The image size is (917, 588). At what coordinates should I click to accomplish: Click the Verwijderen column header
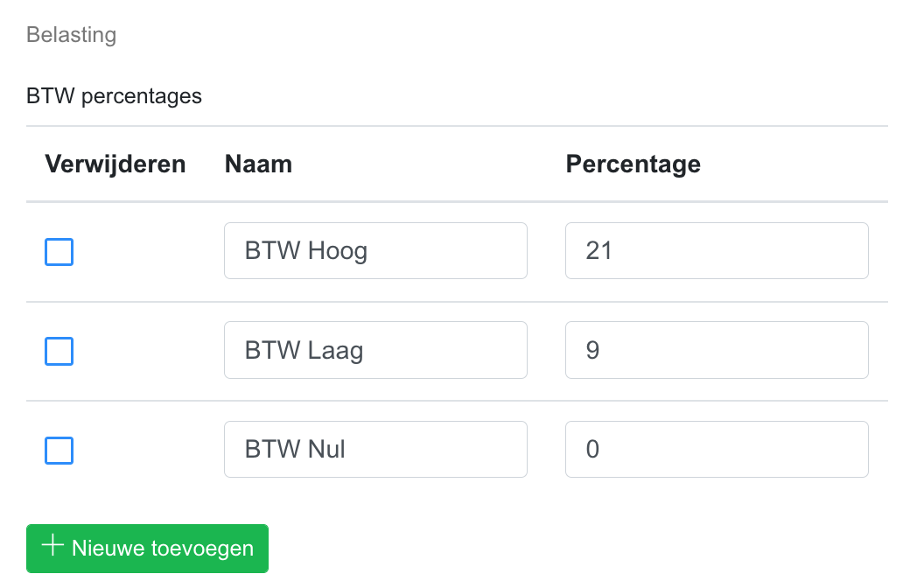pyautogui.click(x=115, y=164)
